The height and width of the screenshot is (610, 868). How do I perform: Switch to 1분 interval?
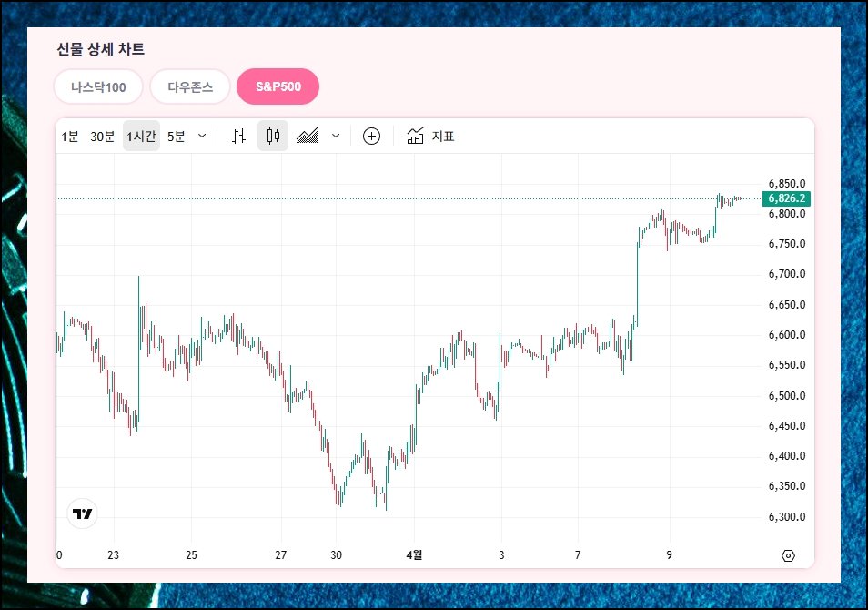point(70,137)
